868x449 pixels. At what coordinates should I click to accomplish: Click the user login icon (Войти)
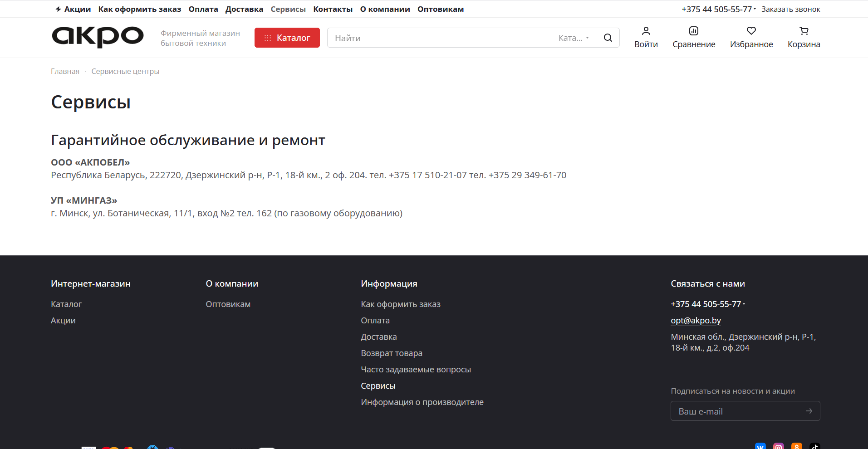click(646, 37)
